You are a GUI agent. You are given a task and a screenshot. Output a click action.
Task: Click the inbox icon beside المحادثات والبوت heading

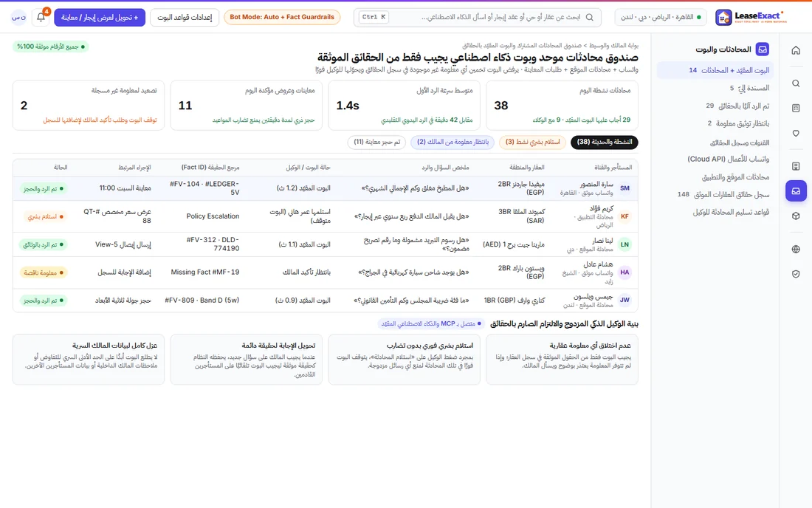click(763, 49)
